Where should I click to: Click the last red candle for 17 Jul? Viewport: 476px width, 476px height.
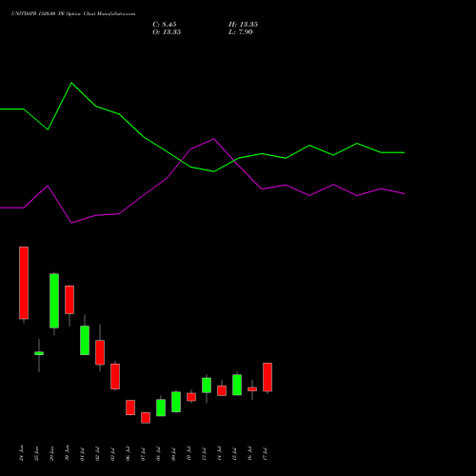click(268, 377)
